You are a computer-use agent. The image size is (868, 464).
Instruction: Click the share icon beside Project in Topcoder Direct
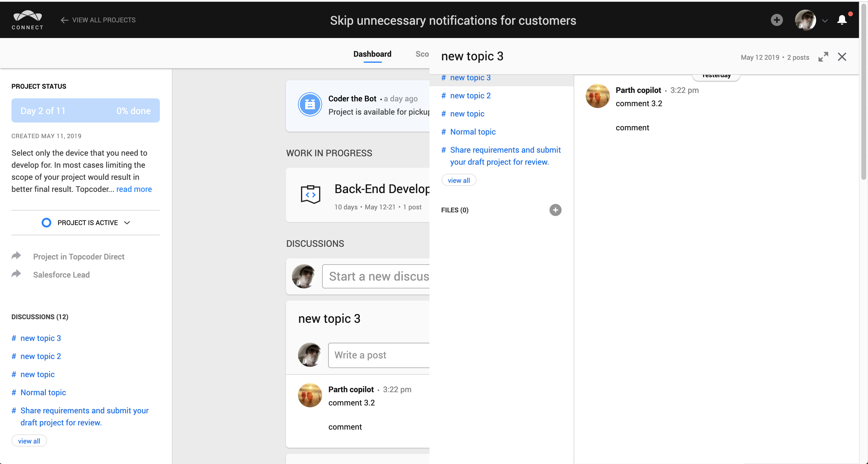[x=17, y=256]
